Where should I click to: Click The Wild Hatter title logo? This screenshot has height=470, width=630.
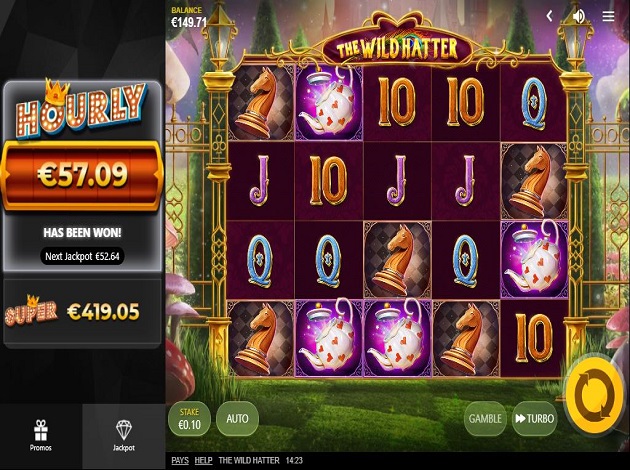[397, 49]
